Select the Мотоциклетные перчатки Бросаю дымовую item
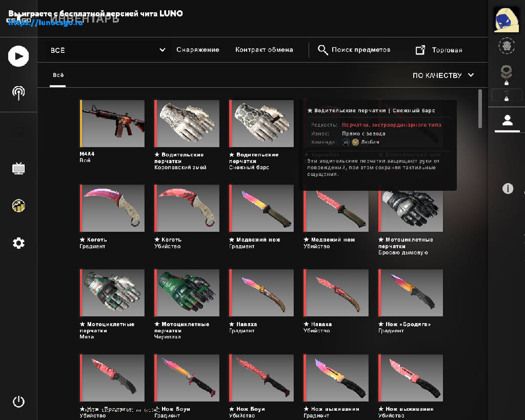 (x=411, y=211)
